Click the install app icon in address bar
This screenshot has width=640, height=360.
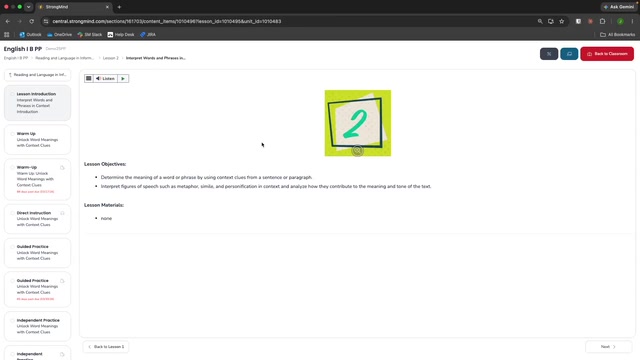click(x=551, y=21)
